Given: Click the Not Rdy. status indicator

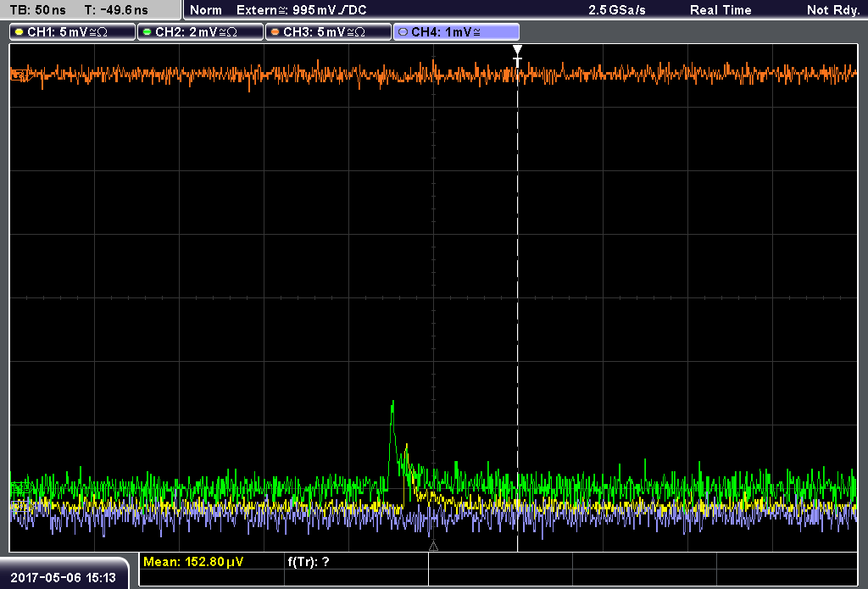Looking at the screenshot, I should (832, 10).
